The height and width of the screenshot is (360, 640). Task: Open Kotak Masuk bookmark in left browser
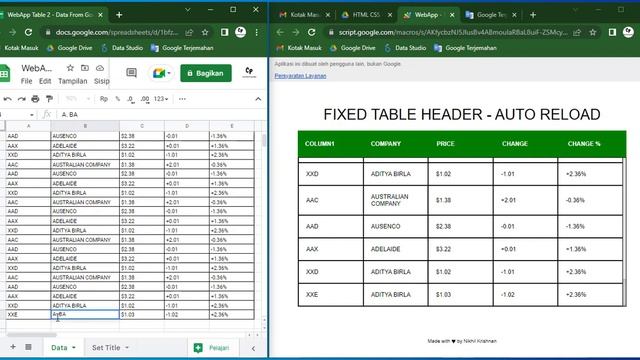click(21, 48)
